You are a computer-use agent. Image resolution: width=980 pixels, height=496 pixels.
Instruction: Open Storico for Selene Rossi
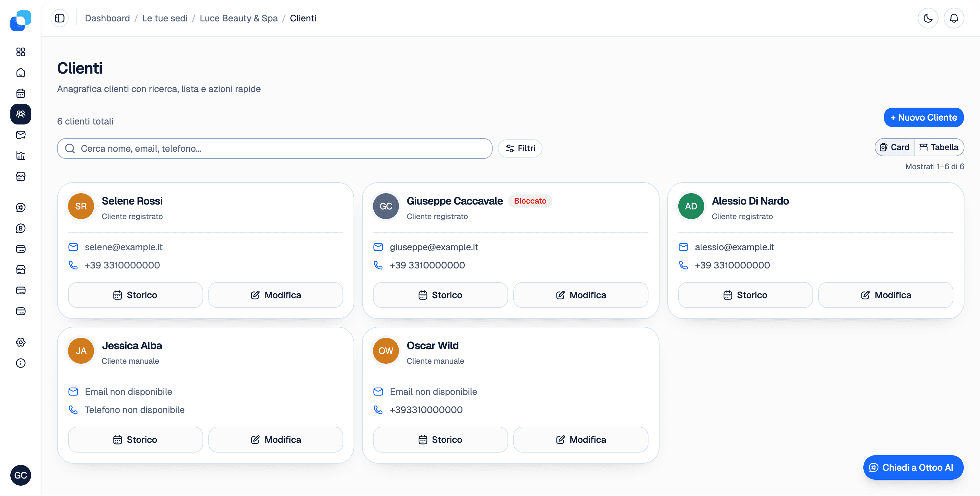click(x=135, y=295)
